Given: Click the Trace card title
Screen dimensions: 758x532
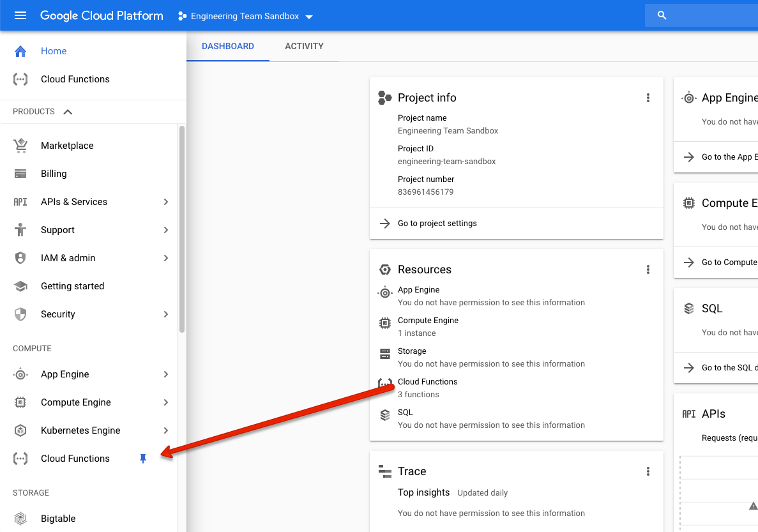Looking at the screenshot, I should 412,471.
